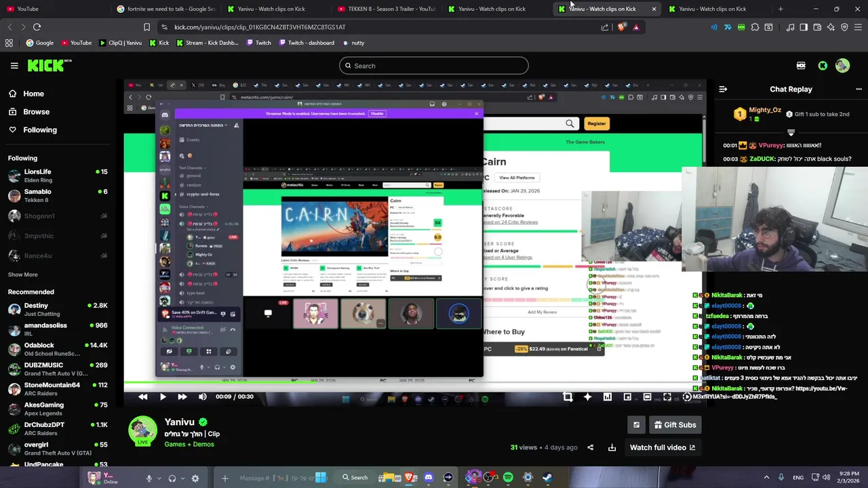This screenshot has width=868, height=488.
Task: Open DUBZMUSIC recommended channel
Action: [x=58, y=369]
